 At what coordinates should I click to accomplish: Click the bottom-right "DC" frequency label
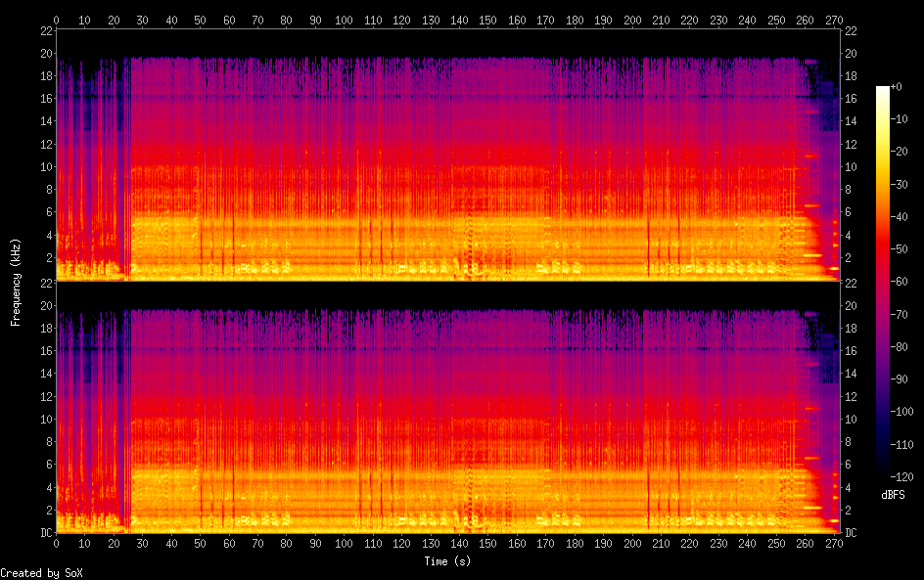pyautogui.click(x=852, y=533)
